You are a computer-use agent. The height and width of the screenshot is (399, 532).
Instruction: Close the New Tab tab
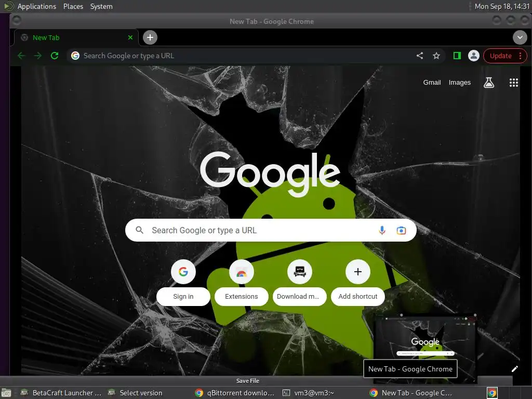[130, 37]
